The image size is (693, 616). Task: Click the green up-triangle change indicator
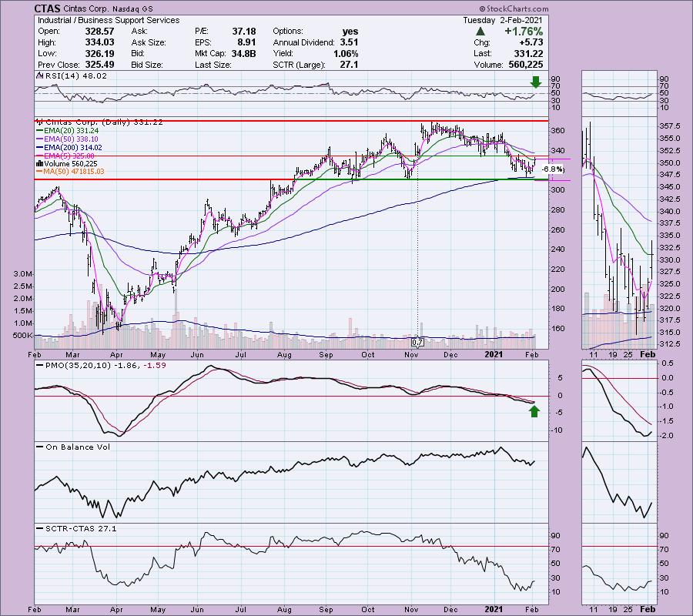[x=480, y=32]
